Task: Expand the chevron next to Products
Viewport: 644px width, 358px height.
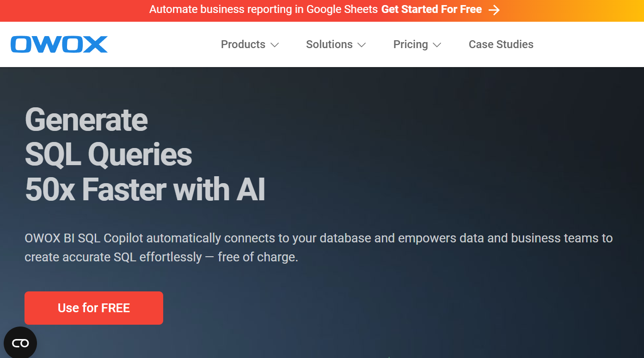Action: click(275, 45)
